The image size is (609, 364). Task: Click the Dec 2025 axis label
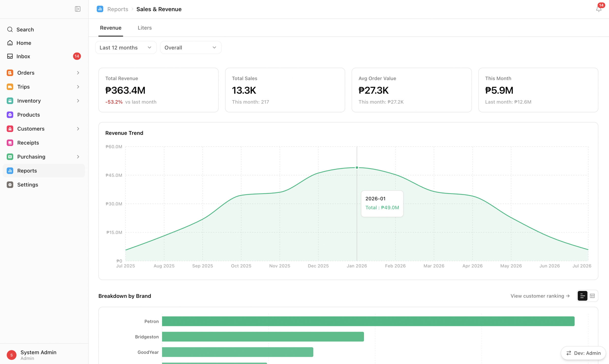click(x=318, y=266)
